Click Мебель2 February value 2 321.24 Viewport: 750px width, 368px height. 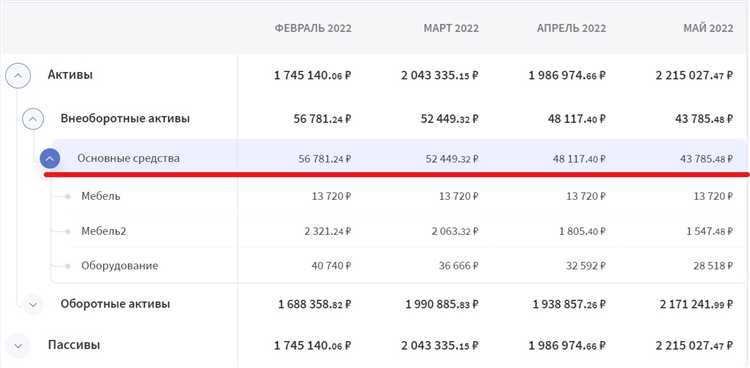click(x=328, y=231)
